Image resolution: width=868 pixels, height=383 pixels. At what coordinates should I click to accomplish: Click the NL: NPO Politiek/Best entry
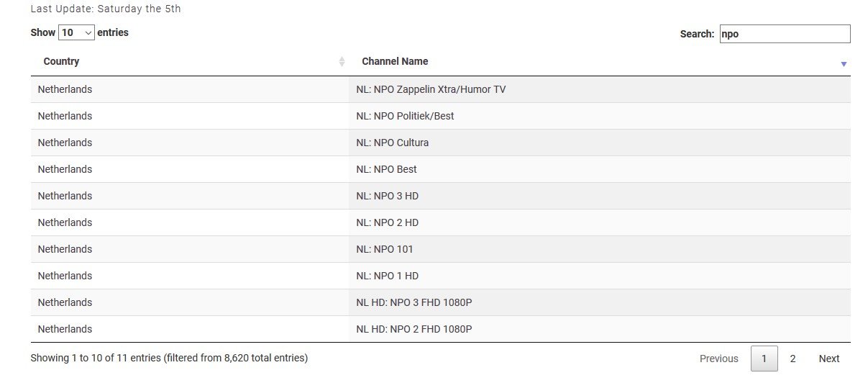coord(405,116)
